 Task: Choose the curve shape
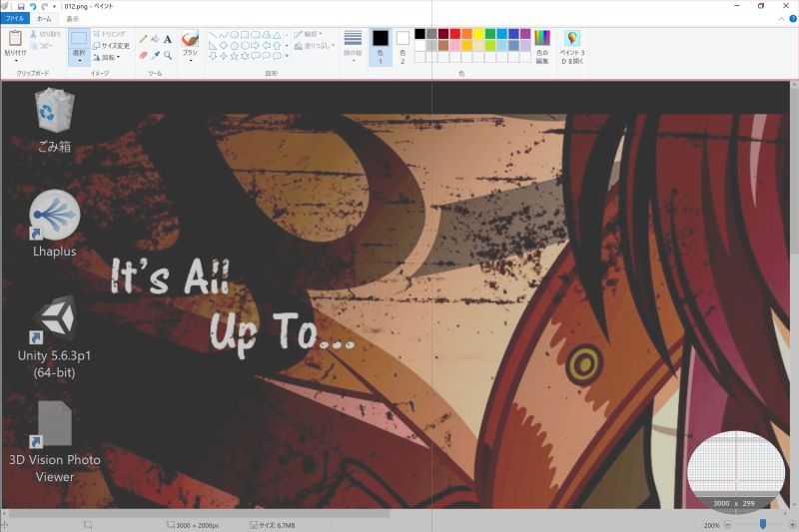pos(223,35)
